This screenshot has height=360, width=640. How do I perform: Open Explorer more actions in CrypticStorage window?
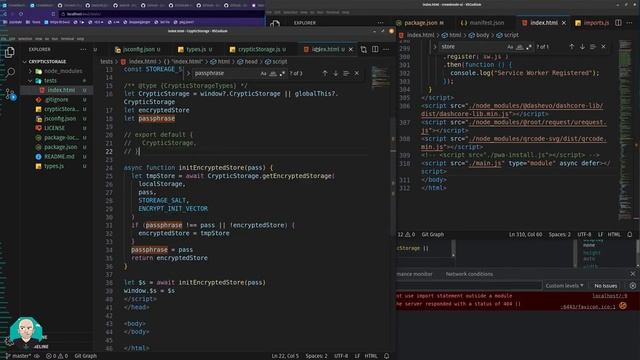point(83,49)
